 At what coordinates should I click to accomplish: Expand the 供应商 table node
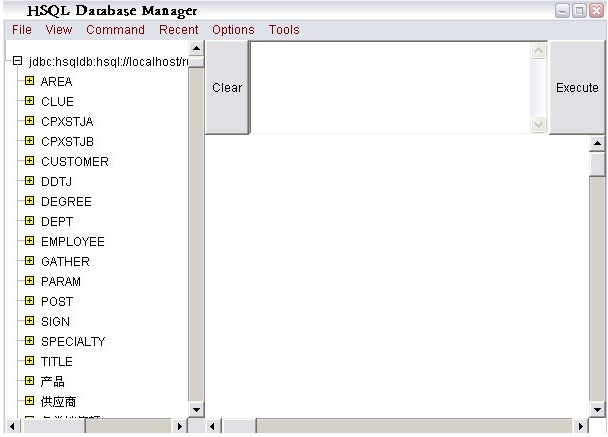click(29, 401)
